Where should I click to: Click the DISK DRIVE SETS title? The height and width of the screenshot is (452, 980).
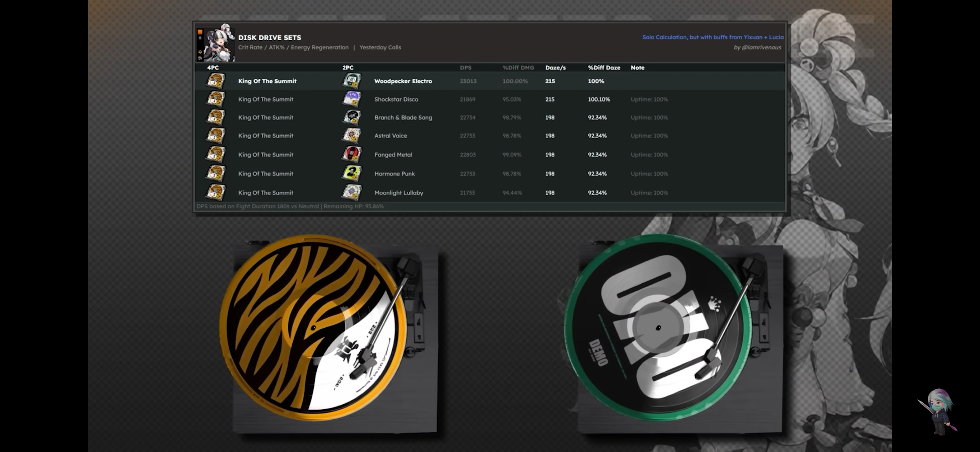[x=269, y=37]
